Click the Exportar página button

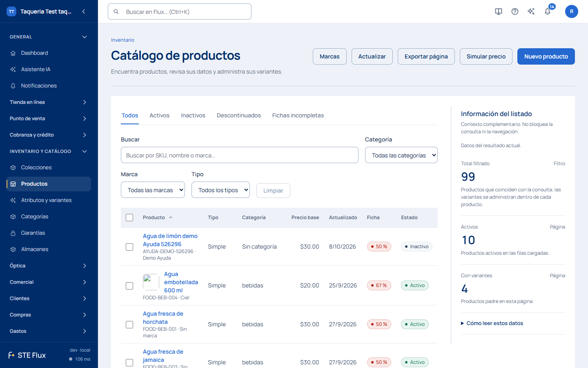[x=426, y=56]
